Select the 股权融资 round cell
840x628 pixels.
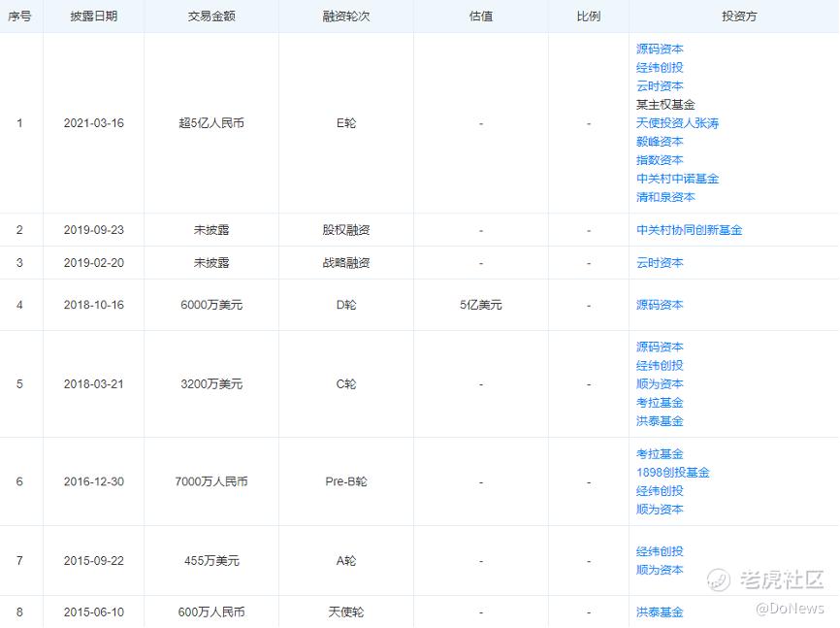coord(346,230)
